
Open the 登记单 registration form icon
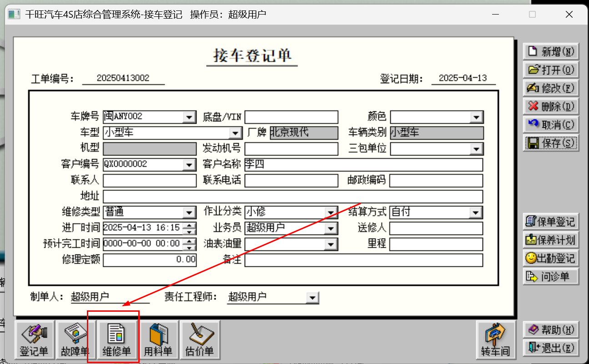click(x=35, y=339)
